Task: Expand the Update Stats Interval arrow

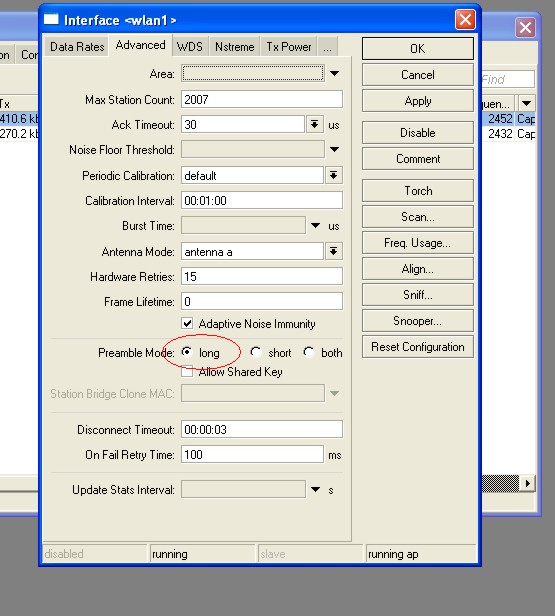Action: (315, 490)
